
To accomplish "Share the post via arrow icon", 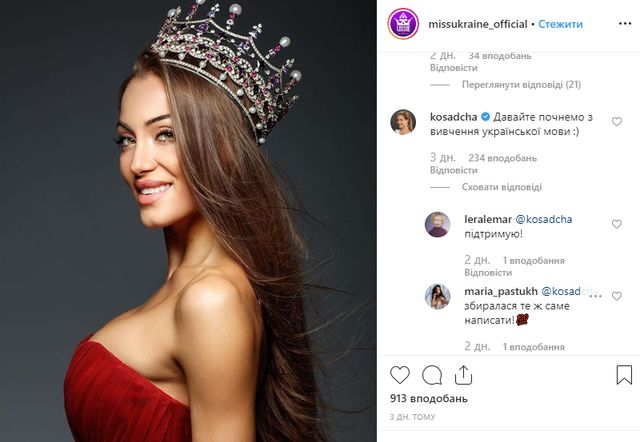I will coord(465,375).
